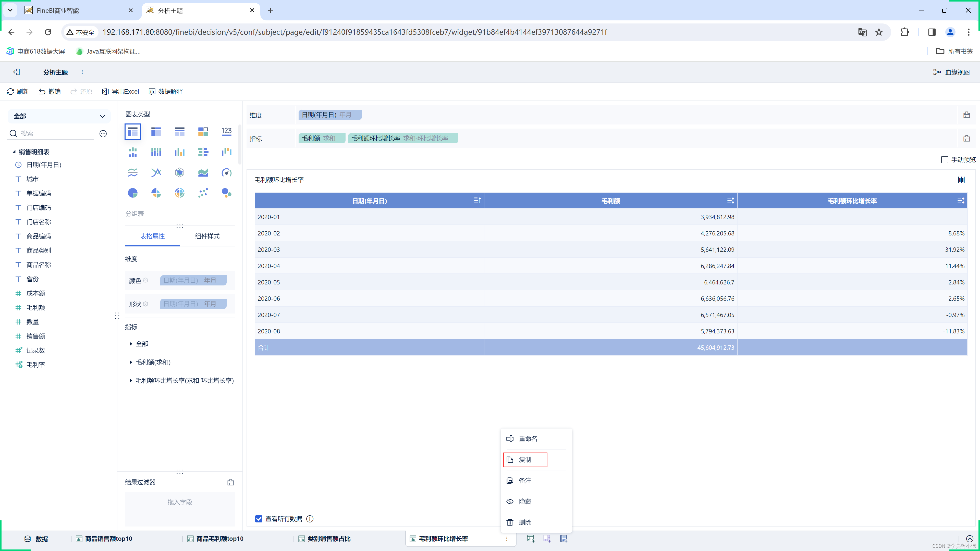This screenshot has height=551, width=980.
Task: Uncheck the 查看所有数据 checkbox
Action: tap(259, 519)
